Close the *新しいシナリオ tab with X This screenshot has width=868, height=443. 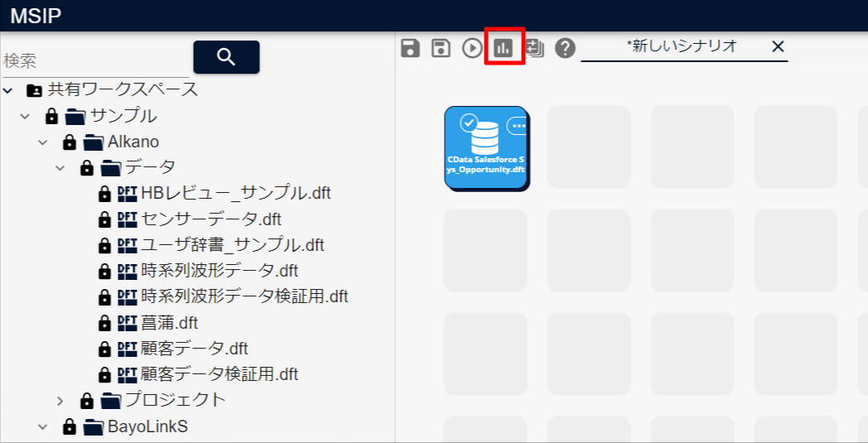click(778, 46)
